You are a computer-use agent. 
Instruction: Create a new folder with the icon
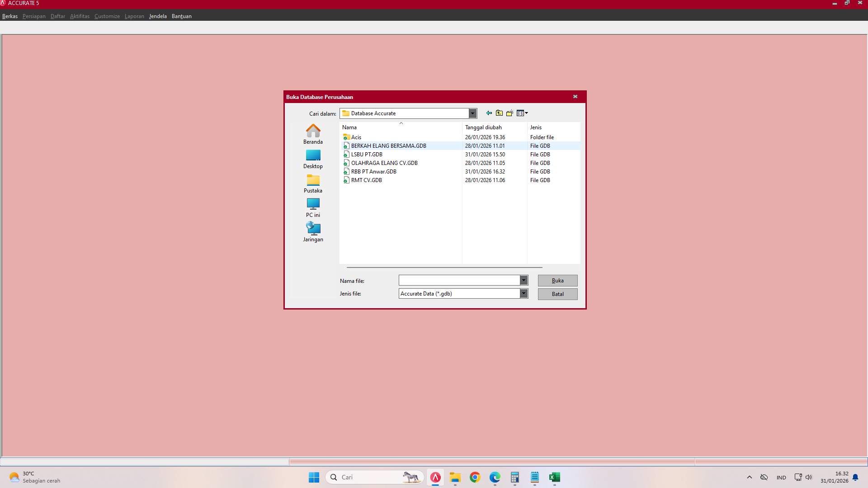point(510,113)
